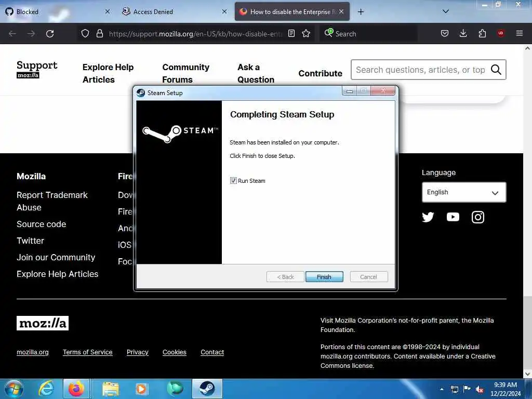This screenshot has height=399, width=532.
Task: Click the muted volume tray icon
Action: (x=480, y=390)
